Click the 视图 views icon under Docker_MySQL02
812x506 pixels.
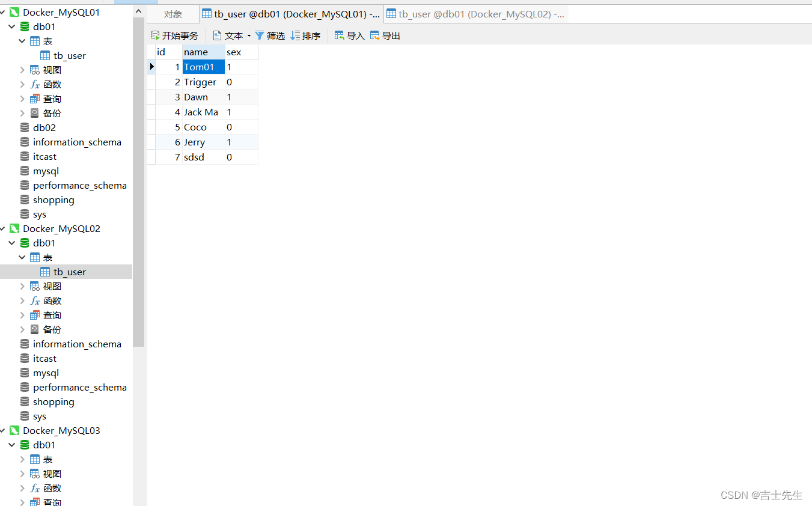[x=35, y=286]
